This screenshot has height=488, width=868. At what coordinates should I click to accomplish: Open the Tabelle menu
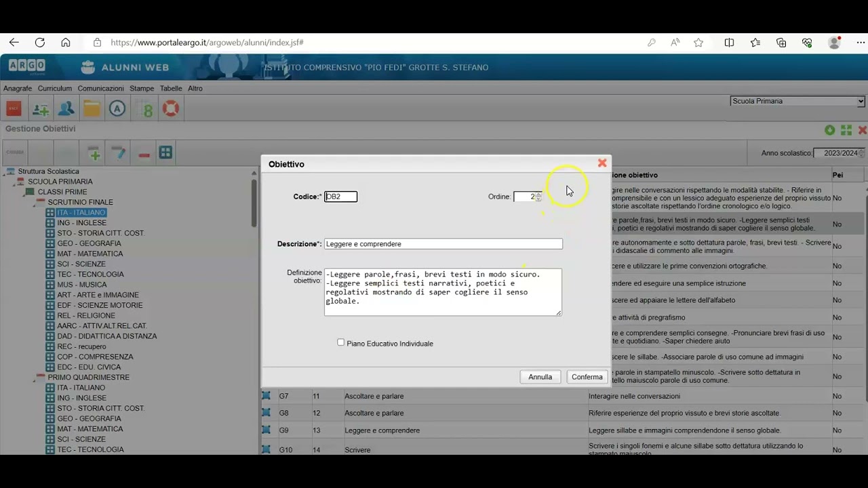pyautogui.click(x=171, y=88)
